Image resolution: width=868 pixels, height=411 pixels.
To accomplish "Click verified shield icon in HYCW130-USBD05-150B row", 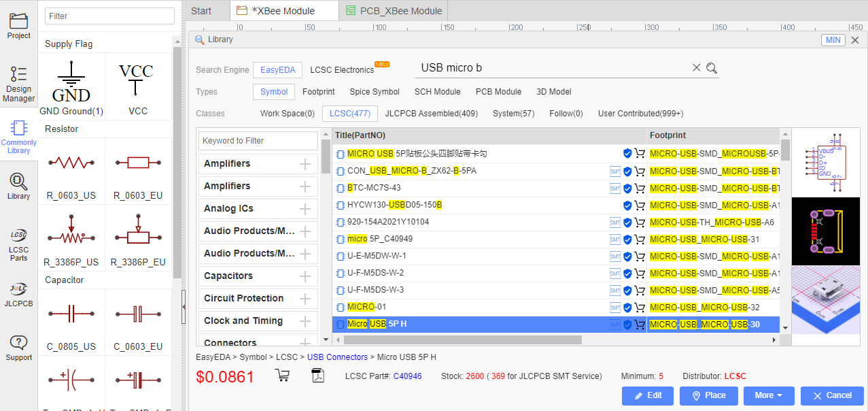I will (x=627, y=205).
